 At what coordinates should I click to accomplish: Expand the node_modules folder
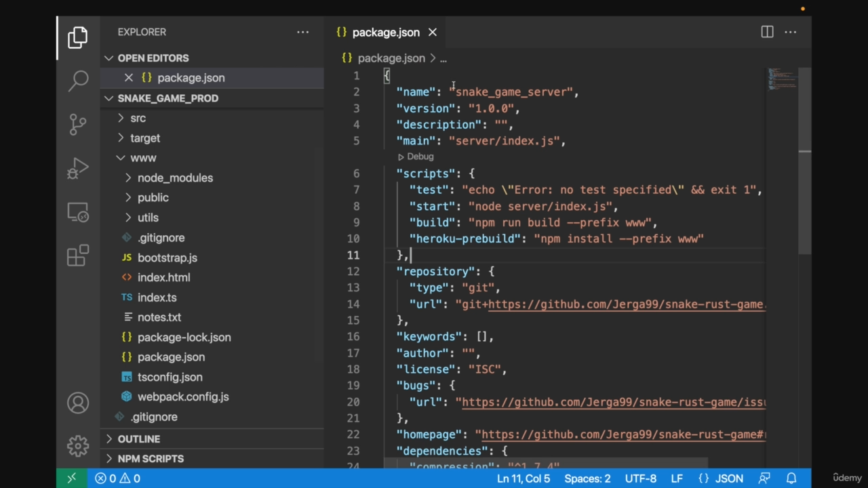pyautogui.click(x=175, y=178)
